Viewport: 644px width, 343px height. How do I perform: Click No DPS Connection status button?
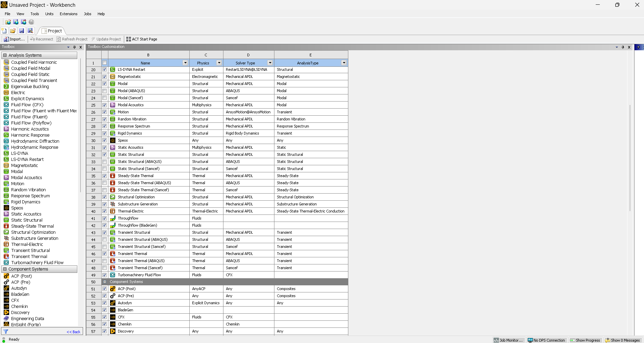(546, 340)
